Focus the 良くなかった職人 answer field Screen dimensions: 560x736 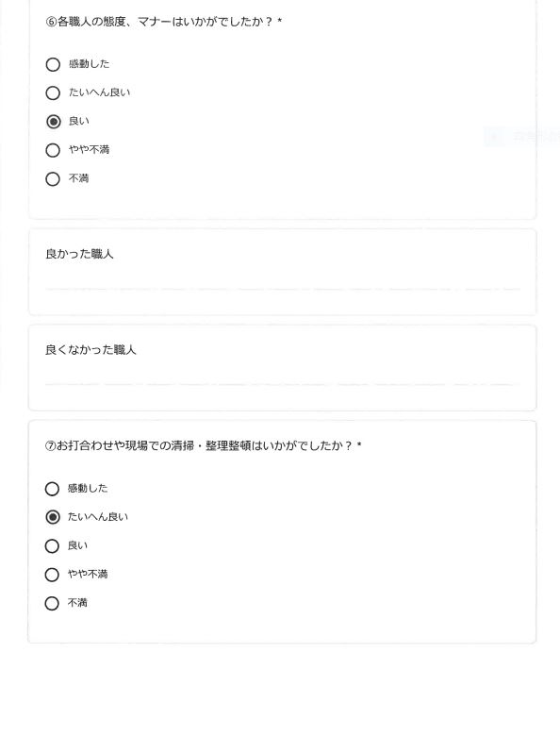(282, 378)
